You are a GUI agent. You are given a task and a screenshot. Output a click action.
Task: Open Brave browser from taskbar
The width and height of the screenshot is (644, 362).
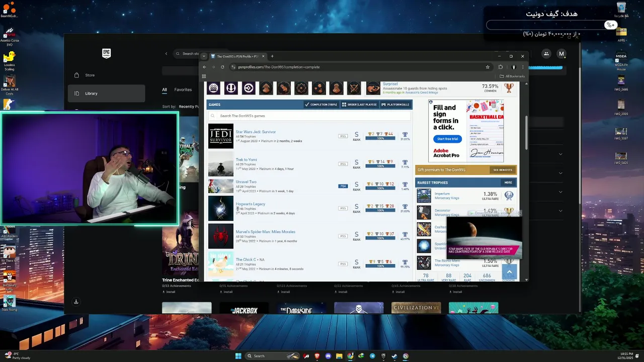click(317, 356)
